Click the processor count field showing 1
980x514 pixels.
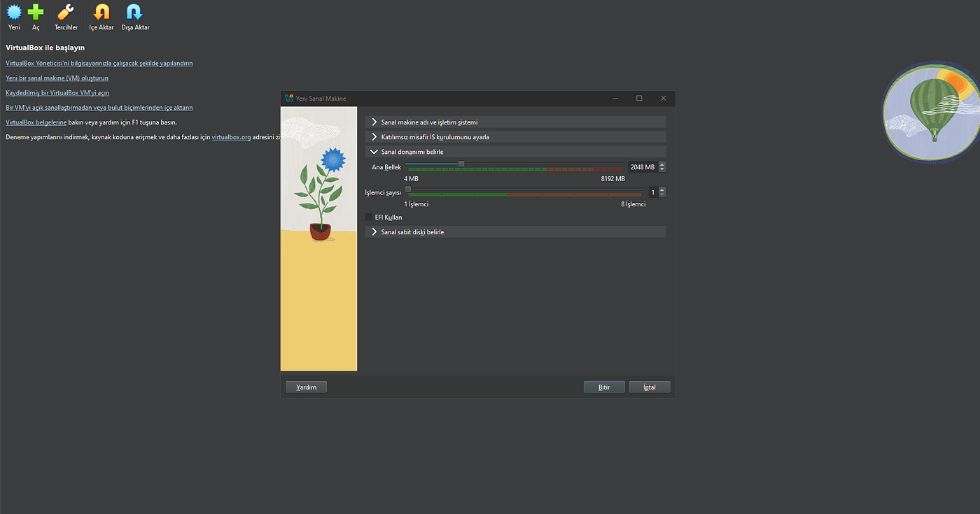(652, 192)
